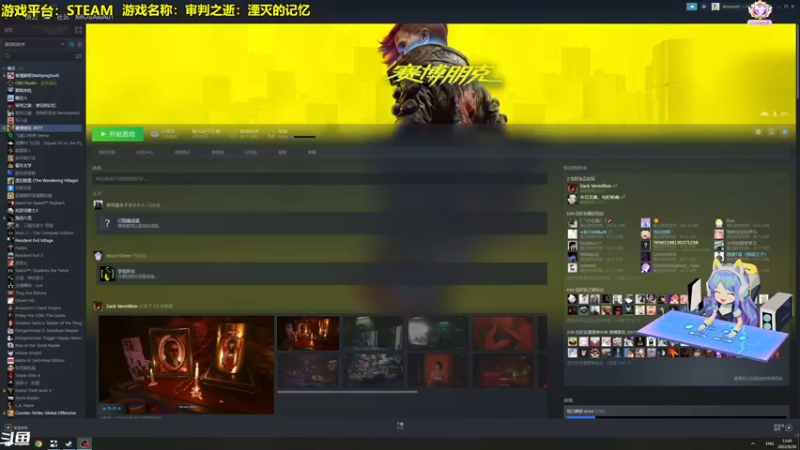Toggle recent-activity clock filter in sidebar
800x450 pixels.
(x=71, y=44)
